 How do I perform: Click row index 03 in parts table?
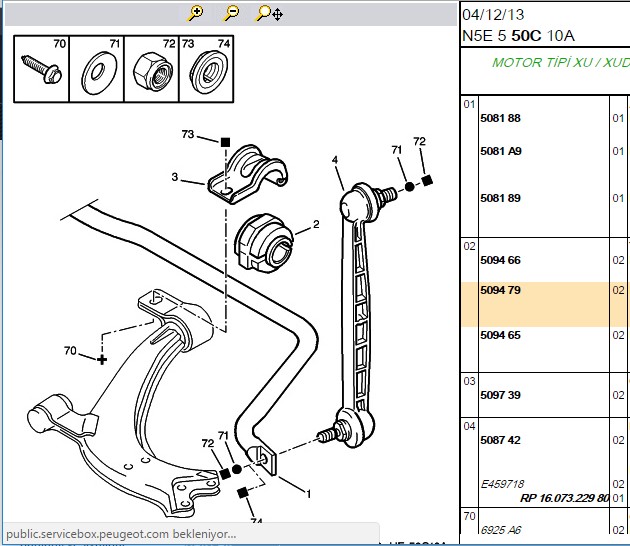(469, 381)
